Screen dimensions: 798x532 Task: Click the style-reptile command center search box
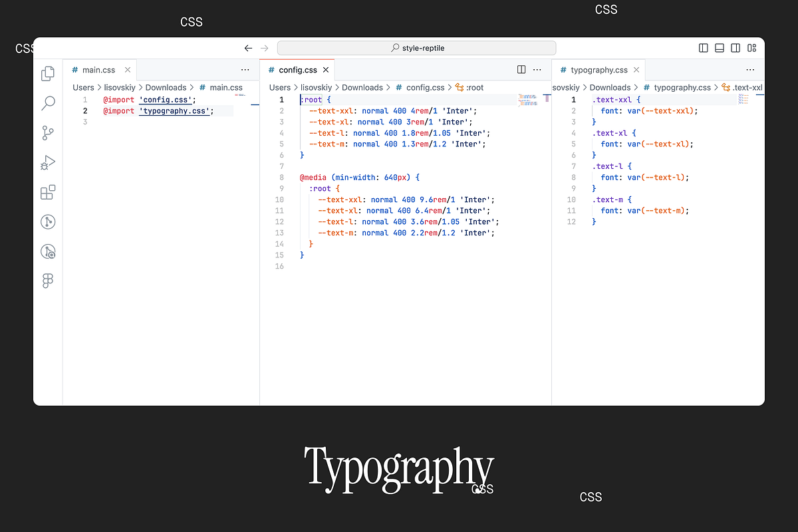[416, 48]
